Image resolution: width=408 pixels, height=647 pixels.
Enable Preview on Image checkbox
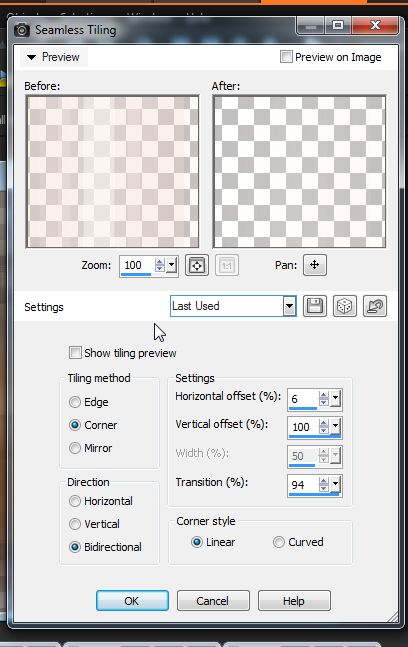click(286, 57)
